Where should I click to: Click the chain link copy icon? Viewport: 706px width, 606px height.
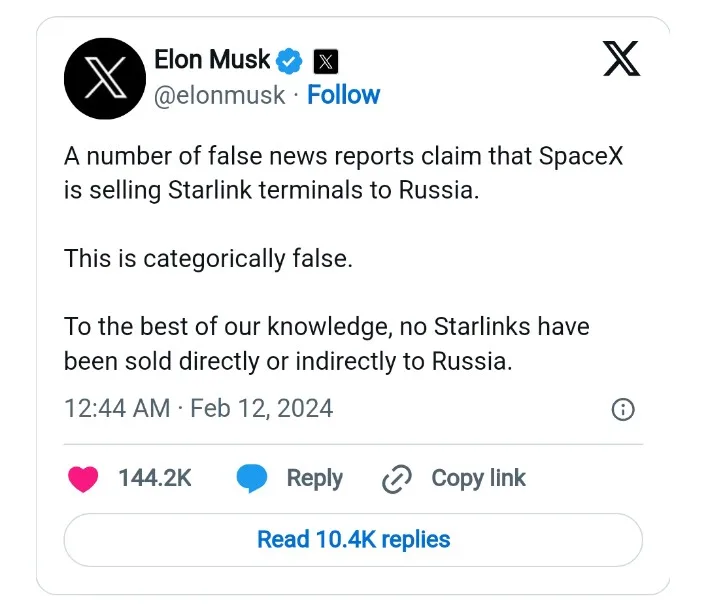[397, 480]
